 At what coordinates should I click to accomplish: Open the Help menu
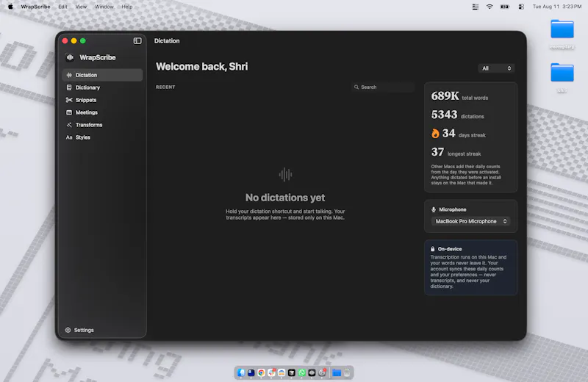click(x=126, y=7)
